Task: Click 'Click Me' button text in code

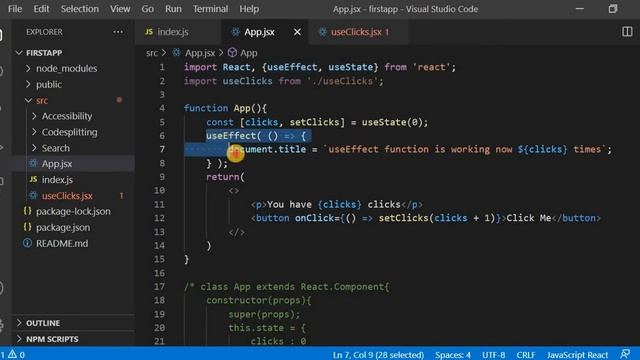Action: point(529,218)
